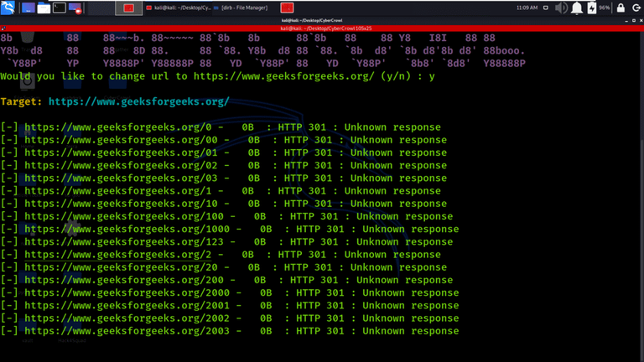Open the notifications bell
This screenshot has width=644, height=362.
point(577,8)
